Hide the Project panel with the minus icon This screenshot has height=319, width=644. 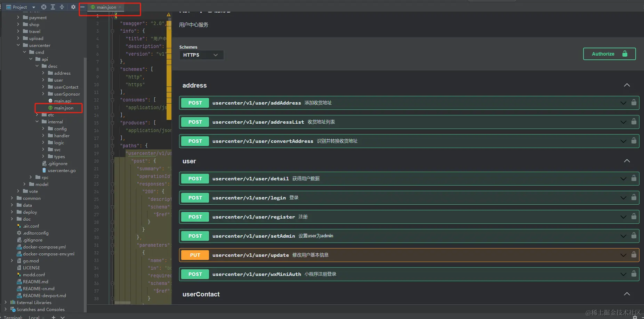[82, 7]
